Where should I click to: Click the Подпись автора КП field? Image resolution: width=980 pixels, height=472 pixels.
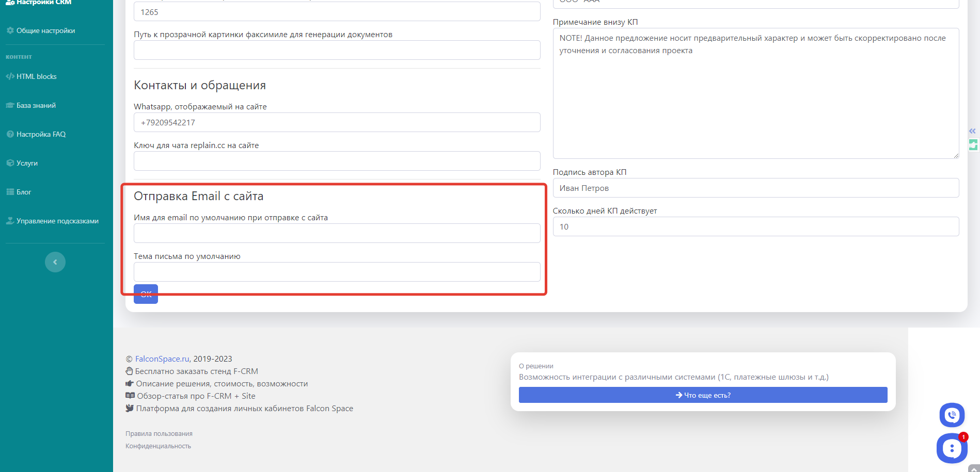pyautogui.click(x=755, y=188)
